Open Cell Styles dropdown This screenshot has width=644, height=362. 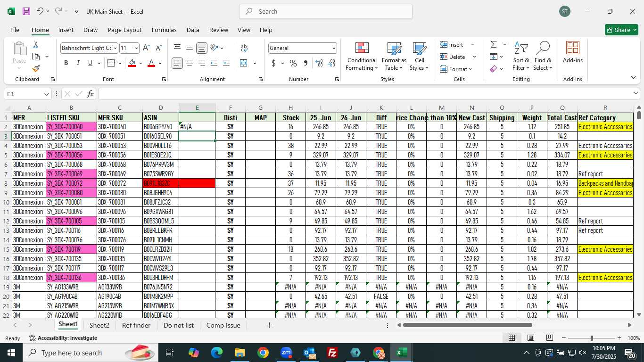tap(420, 57)
